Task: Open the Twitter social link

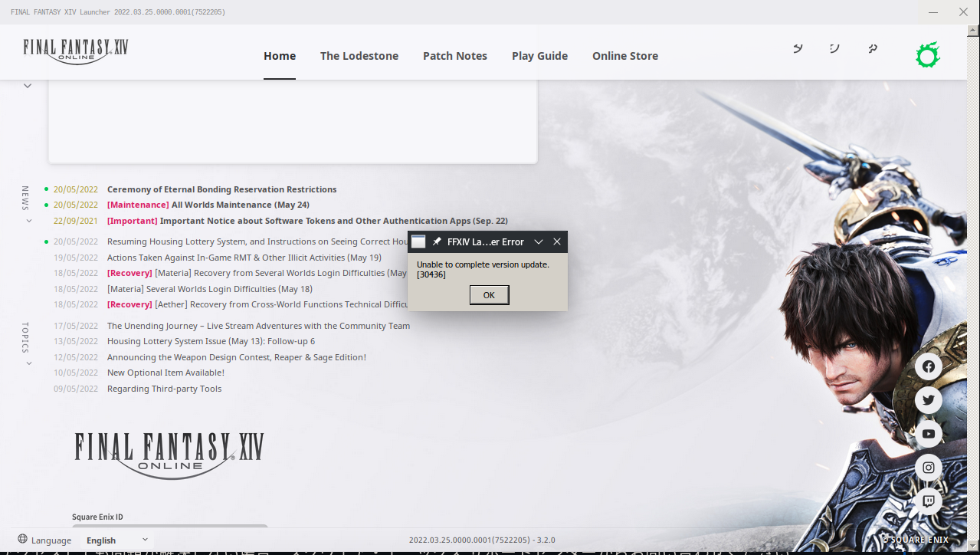Action: click(929, 400)
